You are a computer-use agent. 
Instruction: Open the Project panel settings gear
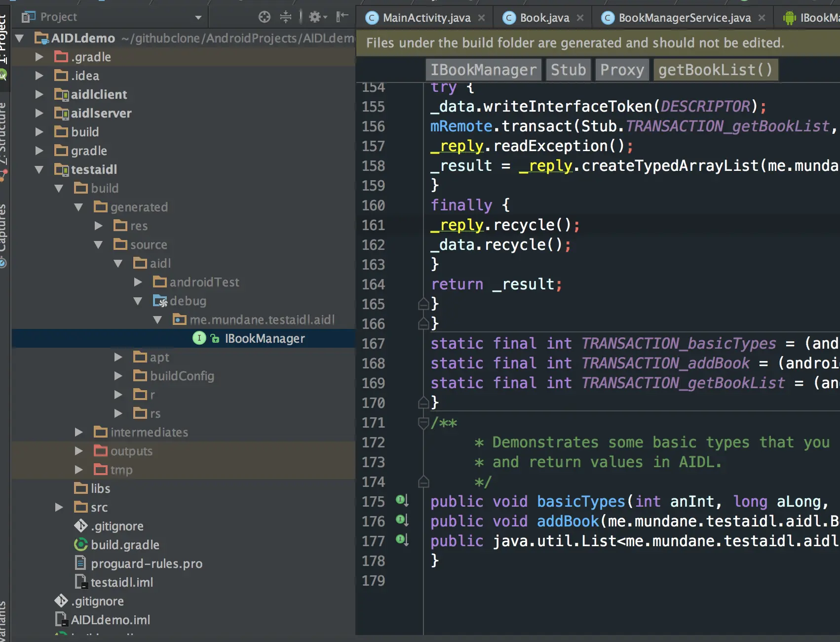(315, 17)
